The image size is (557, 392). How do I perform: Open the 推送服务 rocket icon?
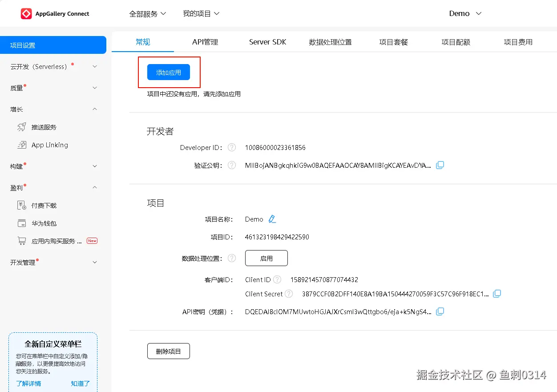[x=21, y=127]
